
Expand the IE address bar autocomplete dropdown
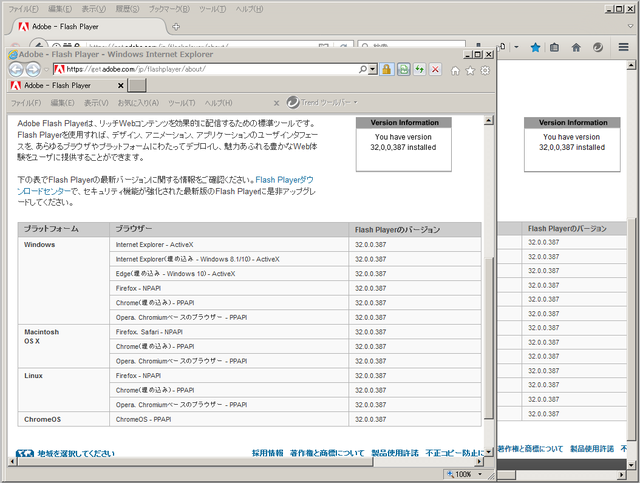372,70
